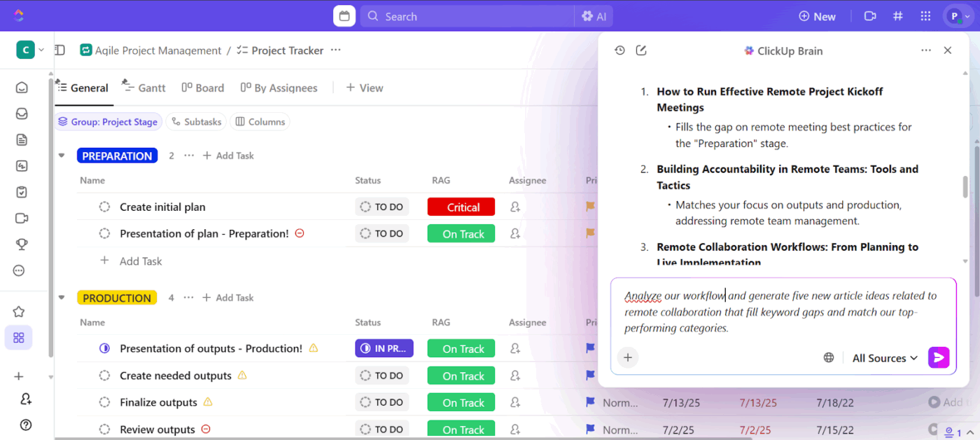Image resolution: width=980 pixels, height=440 pixels.
Task: Toggle the Group: Project Stage setting
Action: (x=108, y=121)
